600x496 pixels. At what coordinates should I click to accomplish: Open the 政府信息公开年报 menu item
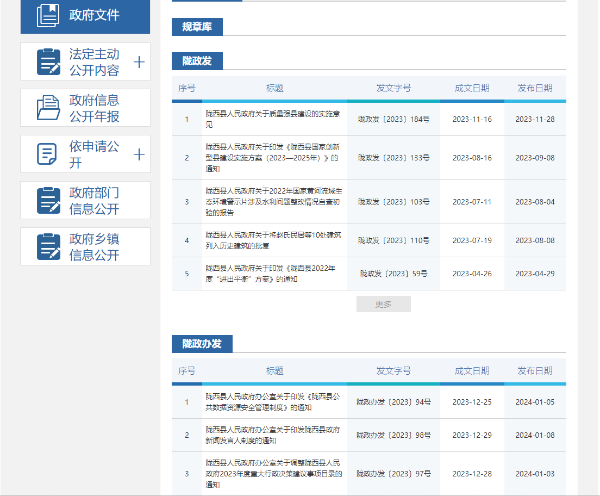(94, 108)
